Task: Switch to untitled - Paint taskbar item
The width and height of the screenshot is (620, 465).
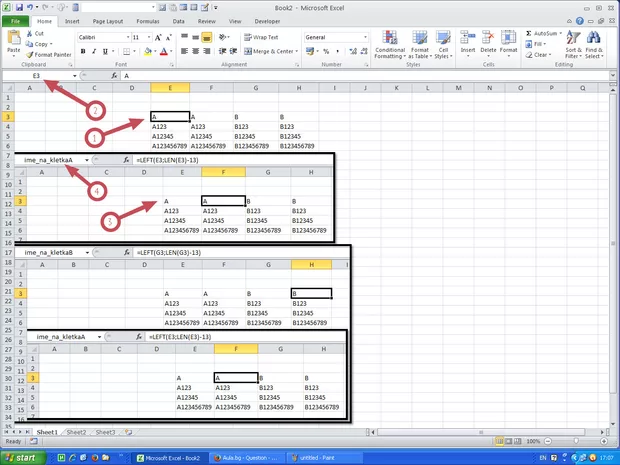Action: tap(324, 458)
